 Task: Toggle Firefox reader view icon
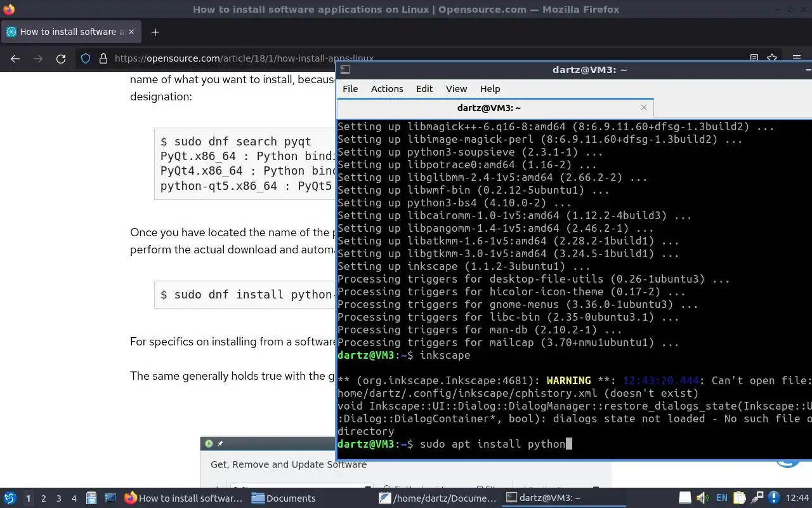tap(754, 58)
